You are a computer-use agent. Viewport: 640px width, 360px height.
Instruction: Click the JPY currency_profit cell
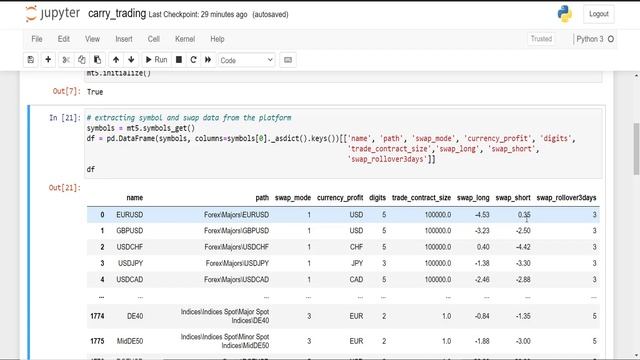point(357,263)
